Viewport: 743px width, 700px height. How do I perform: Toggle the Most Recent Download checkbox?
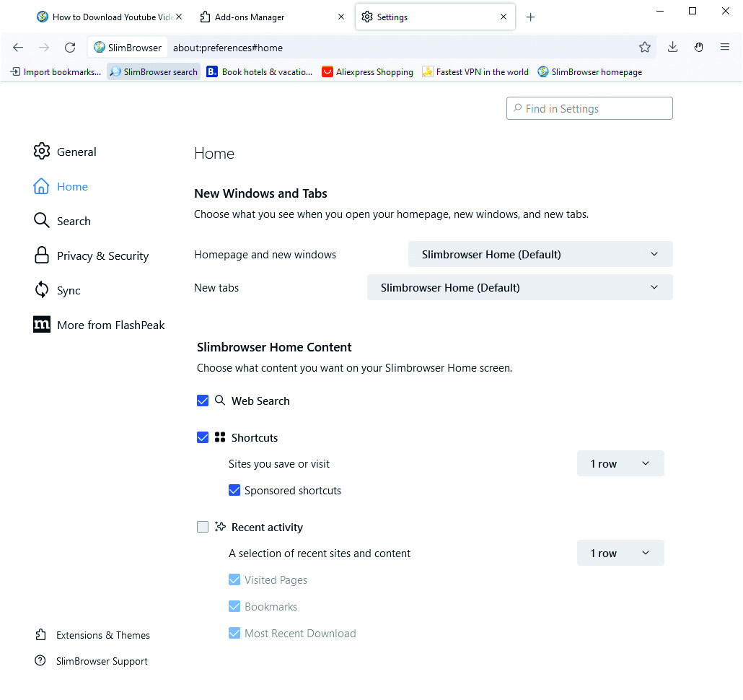(x=234, y=633)
